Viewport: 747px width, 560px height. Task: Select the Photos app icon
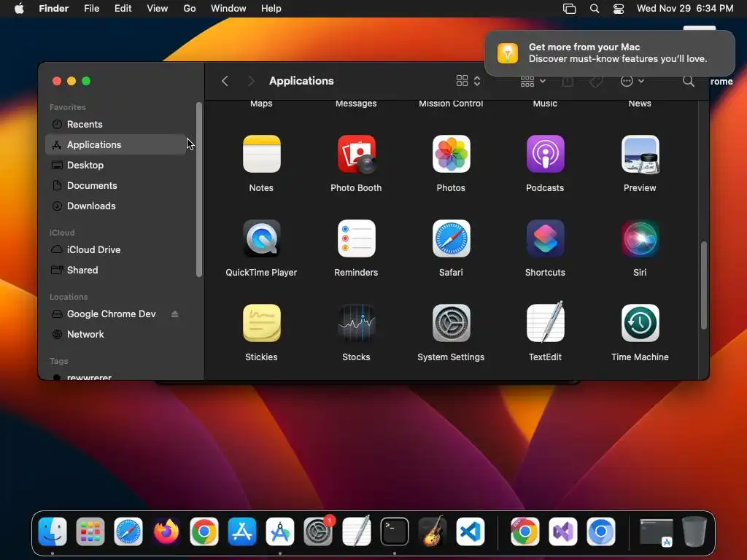(451, 154)
